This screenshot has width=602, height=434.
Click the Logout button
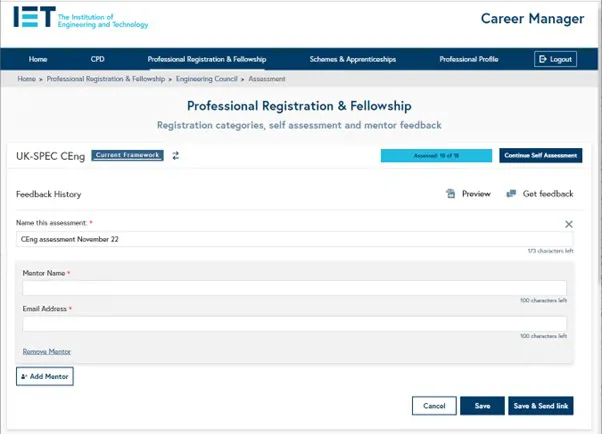(555, 59)
